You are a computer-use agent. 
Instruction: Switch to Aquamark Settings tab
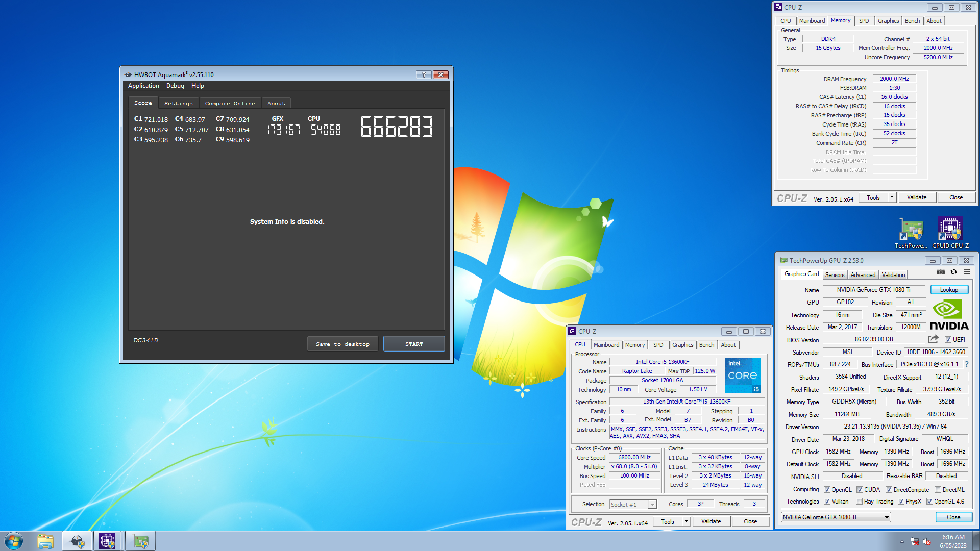pyautogui.click(x=178, y=103)
